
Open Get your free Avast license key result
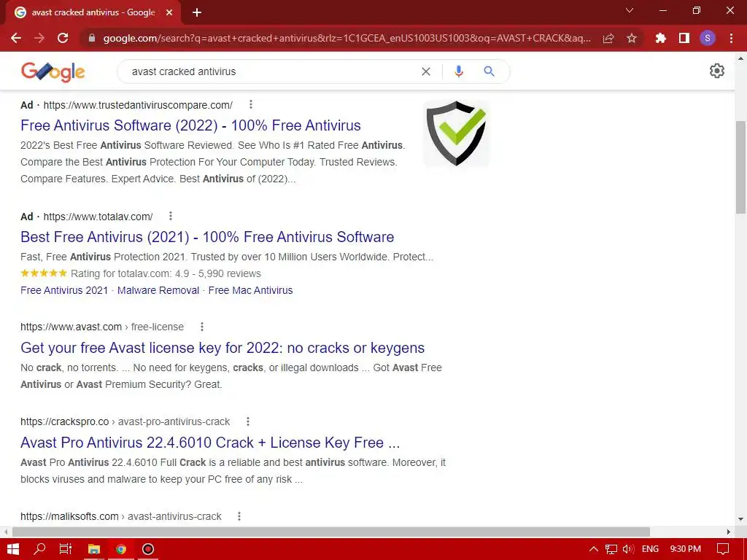[222, 348]
